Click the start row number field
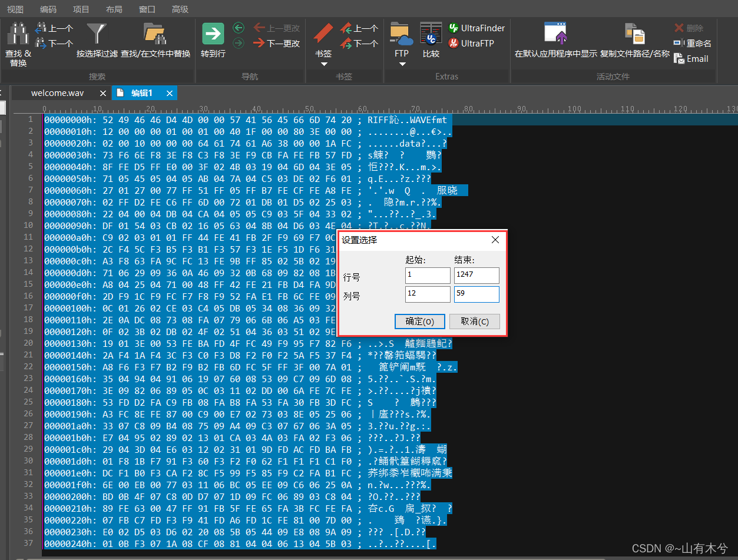Image resolution: width=738 pixels, height=560 pixels. click(x=428, y=275)
